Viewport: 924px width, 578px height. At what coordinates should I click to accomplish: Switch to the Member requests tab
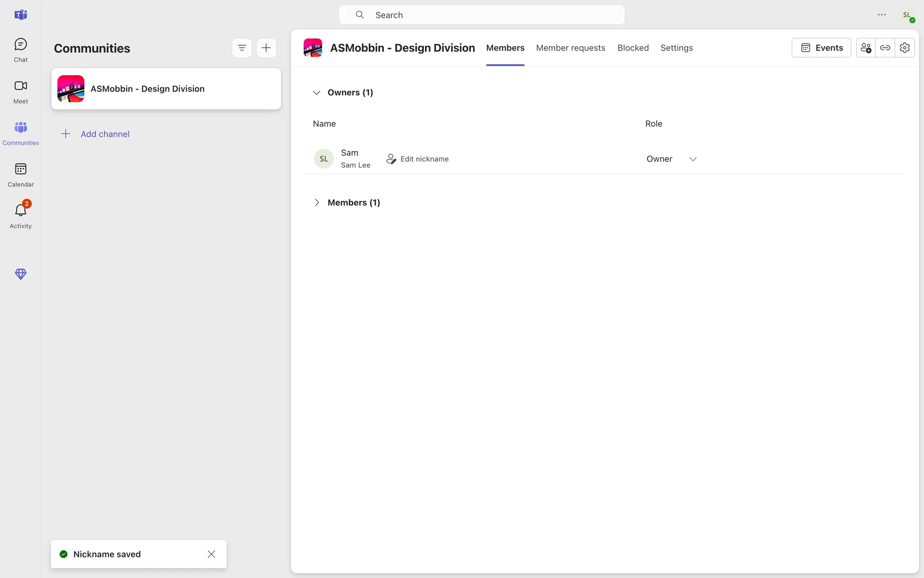coord(570,48)
